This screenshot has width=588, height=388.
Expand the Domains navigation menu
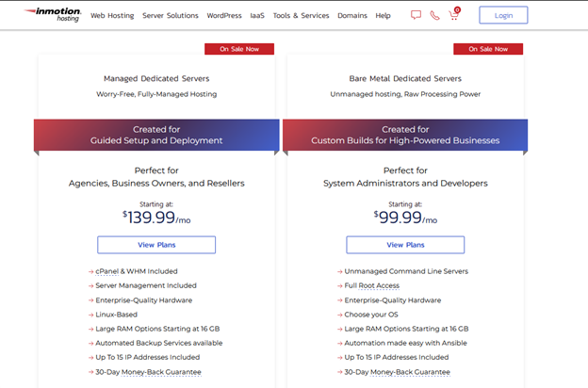pyautogui.click(x=352, y=15)
